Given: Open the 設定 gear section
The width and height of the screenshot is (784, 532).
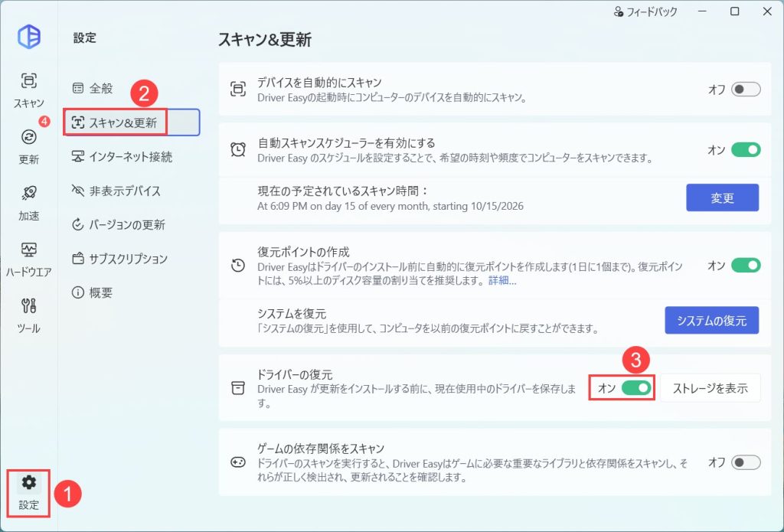Looking at the screenshot, I should 28,492.
